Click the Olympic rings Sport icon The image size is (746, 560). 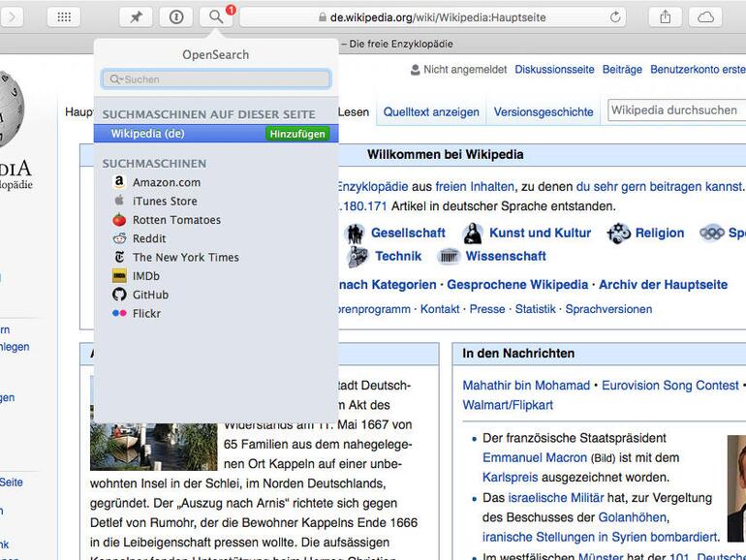(x=712, y=233)
